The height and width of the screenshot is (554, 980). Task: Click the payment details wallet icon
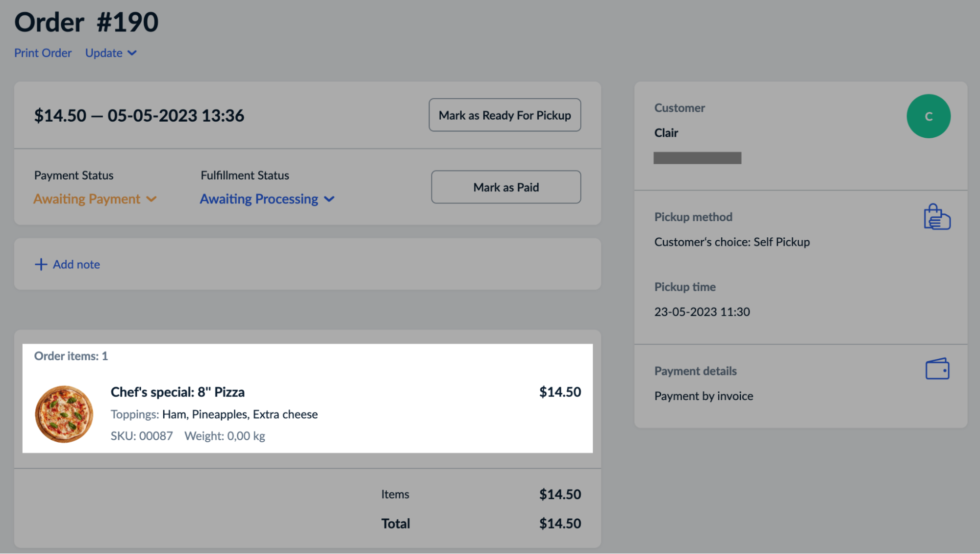(937, 369)
